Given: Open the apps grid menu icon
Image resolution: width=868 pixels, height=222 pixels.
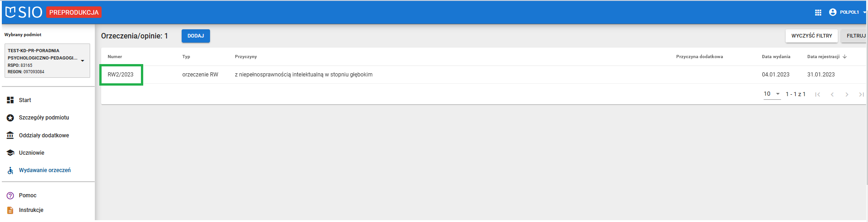Looking at the screenshot, I should pyautogui.click(x=818, y=12).
